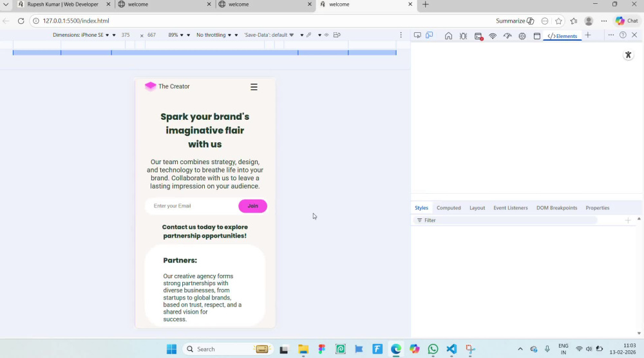Add this page to favorites star
Image resolution: width=644 pixels, height=358 pixels.
pyautogui.click(x=558, y=21)
